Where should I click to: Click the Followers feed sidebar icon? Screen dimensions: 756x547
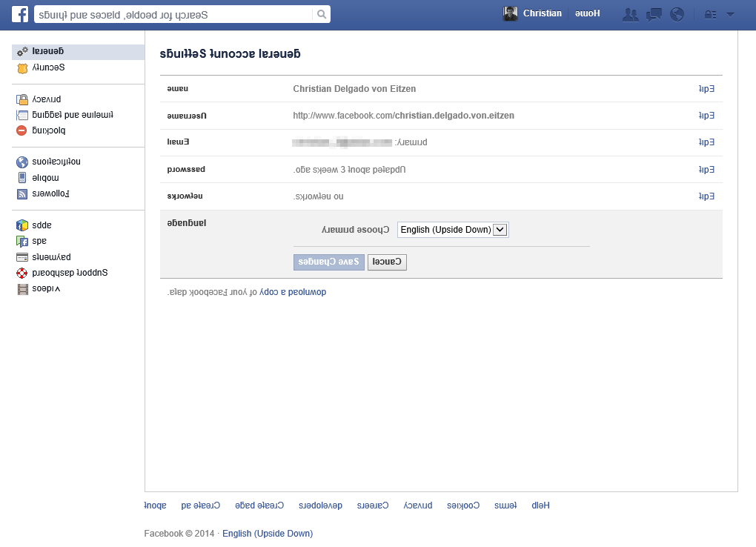(x=22, y=194)
